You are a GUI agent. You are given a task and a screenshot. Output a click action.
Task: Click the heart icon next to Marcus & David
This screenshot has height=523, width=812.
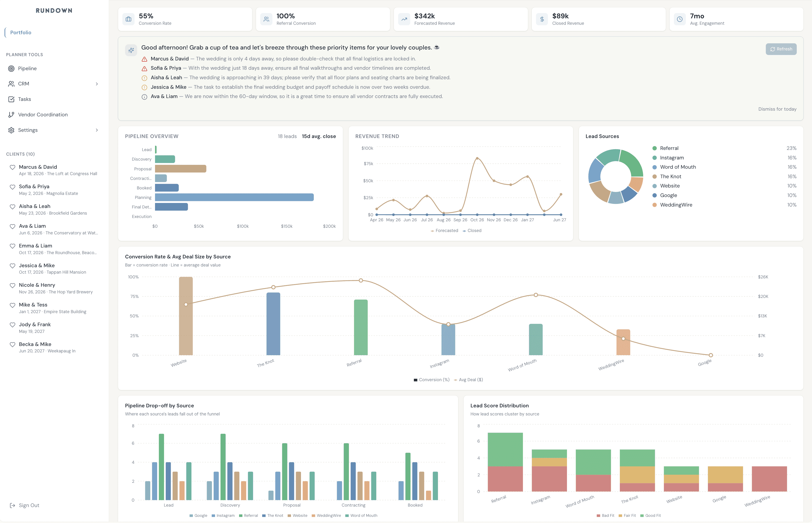point(13,167)
